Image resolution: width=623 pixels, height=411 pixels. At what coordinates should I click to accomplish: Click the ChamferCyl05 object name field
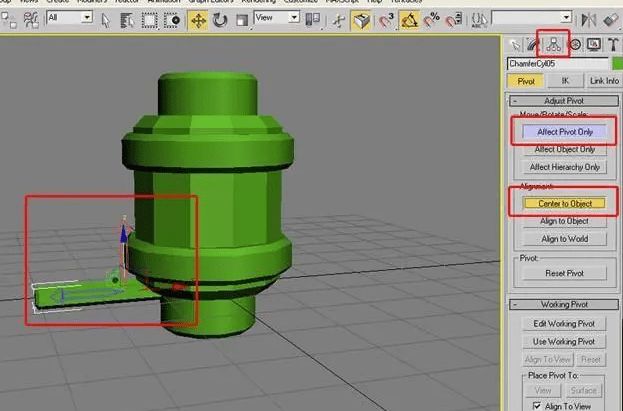point(558,64)
